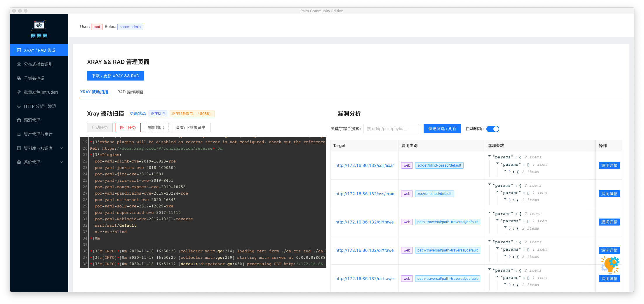Screen dimensions: 644x304
Task: Click the subdomain mining icon
Action: coord(19,78)
